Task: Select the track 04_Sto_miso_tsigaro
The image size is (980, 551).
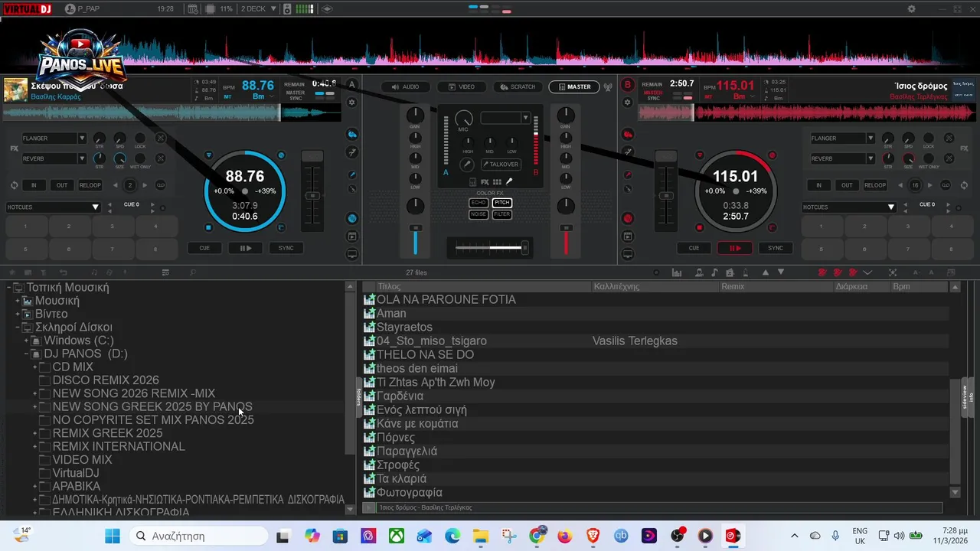Action: click(x=432, y=341)
